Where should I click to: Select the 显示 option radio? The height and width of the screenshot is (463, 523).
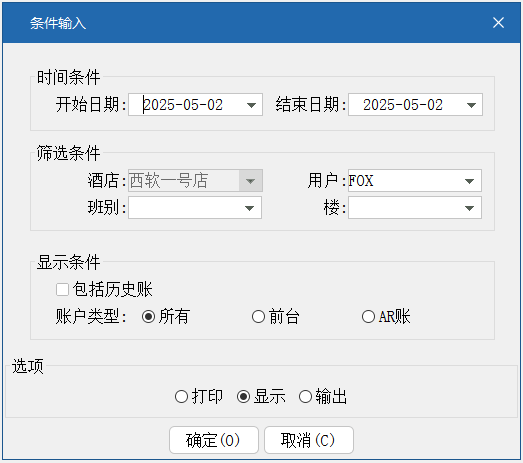tap(243, 397)
